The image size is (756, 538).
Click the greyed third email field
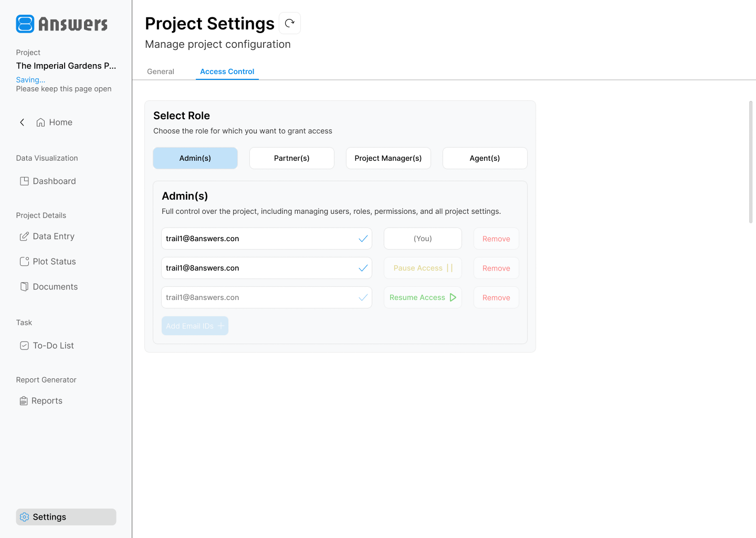(x=267, y=297)
